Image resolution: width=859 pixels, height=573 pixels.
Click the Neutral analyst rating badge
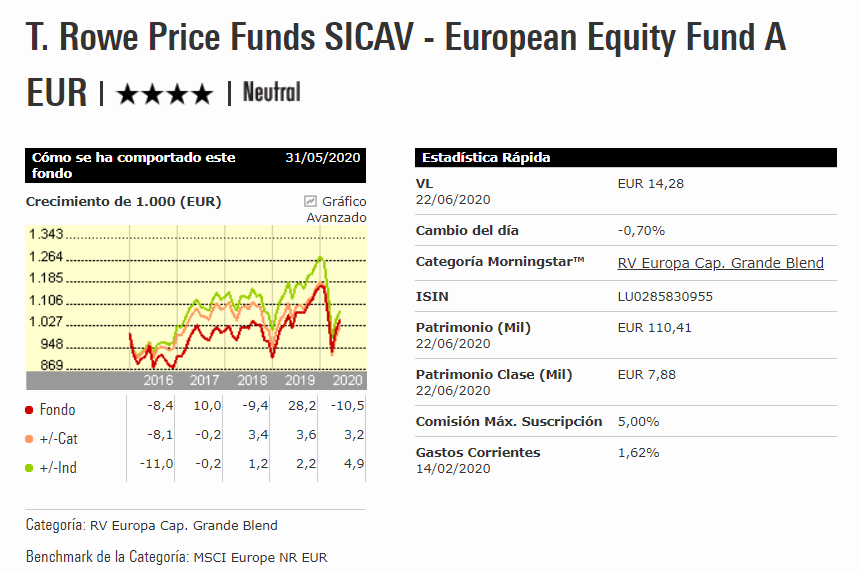tap(271, 93)
